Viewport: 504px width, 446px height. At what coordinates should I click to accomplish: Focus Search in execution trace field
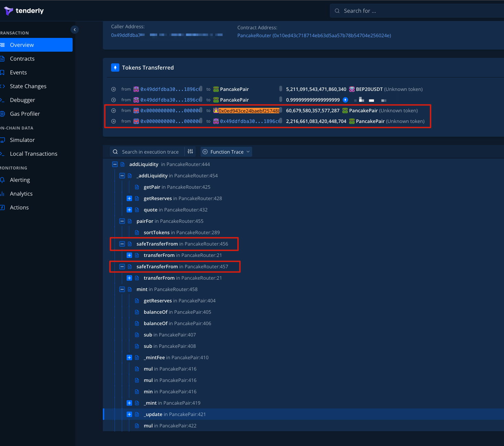[150, 152]
